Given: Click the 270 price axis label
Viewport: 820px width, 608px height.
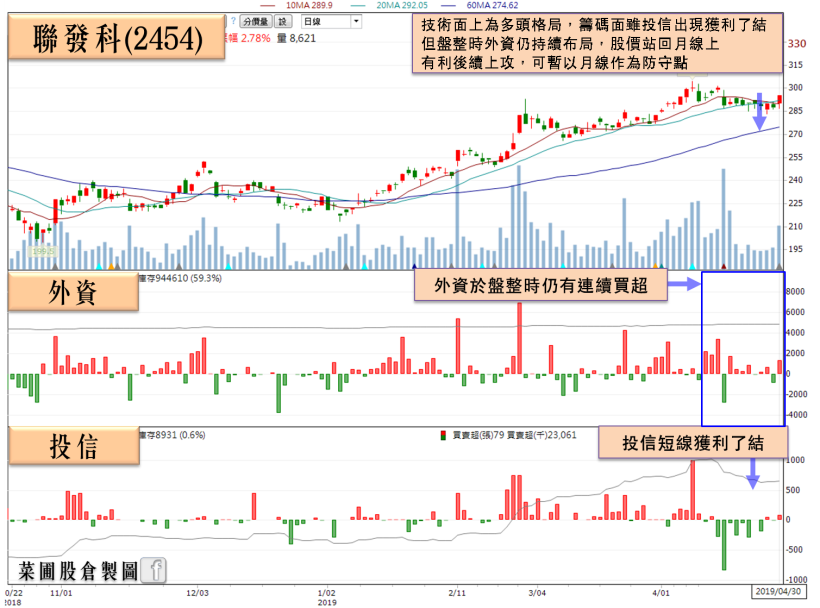Looking at the screenshot, I should (795, 134).
